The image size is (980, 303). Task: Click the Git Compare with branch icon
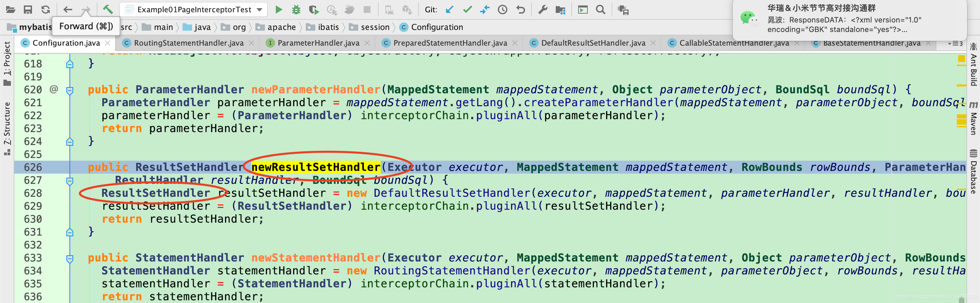coord(485,10)
